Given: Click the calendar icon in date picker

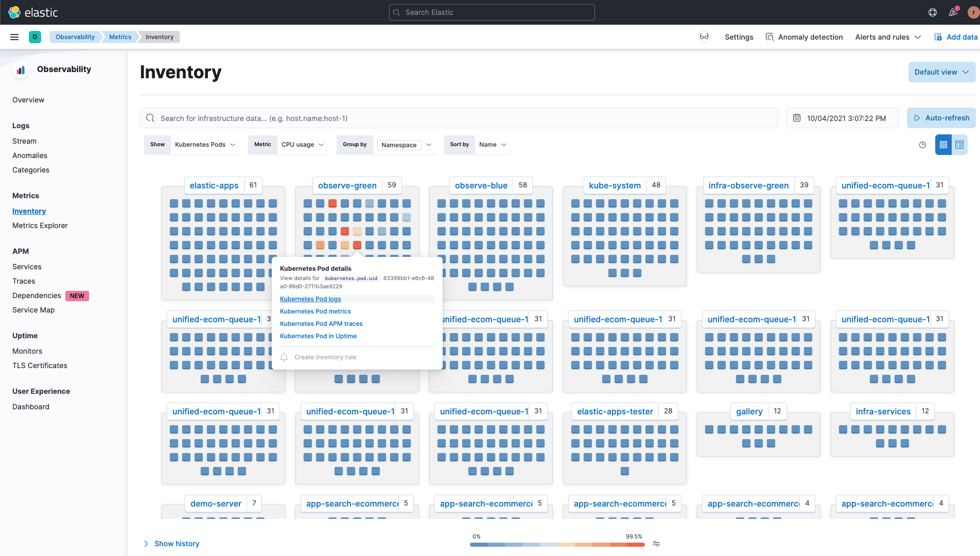Looking at the screenshot, I should click(x=797, y=118).
